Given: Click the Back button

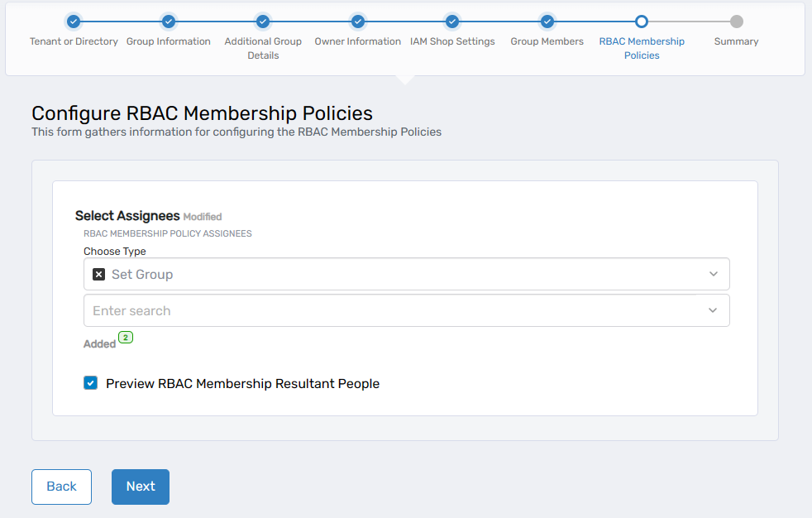Looking at the screenshot, I should [x=61, y=487].
